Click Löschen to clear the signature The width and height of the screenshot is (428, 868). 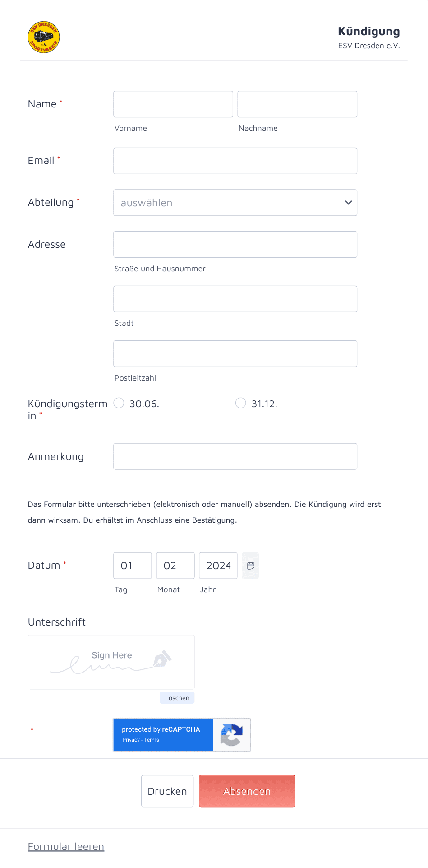tap(177, 698)
